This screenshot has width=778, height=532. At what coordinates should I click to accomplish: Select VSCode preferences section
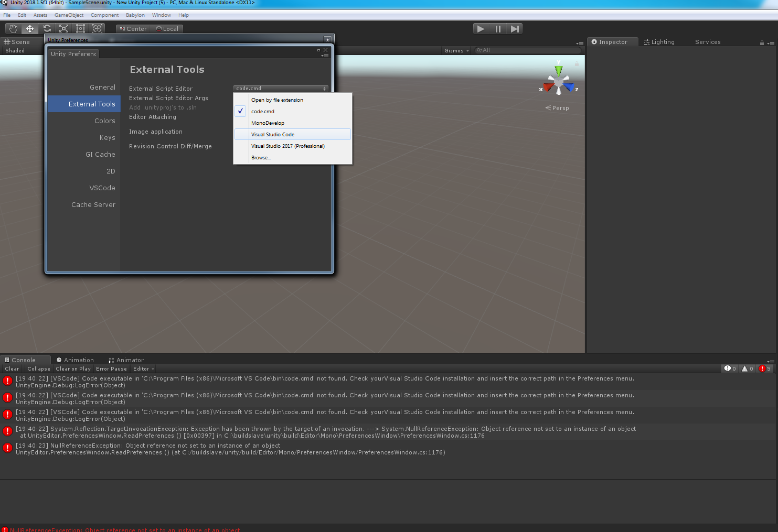coord(84,188)
